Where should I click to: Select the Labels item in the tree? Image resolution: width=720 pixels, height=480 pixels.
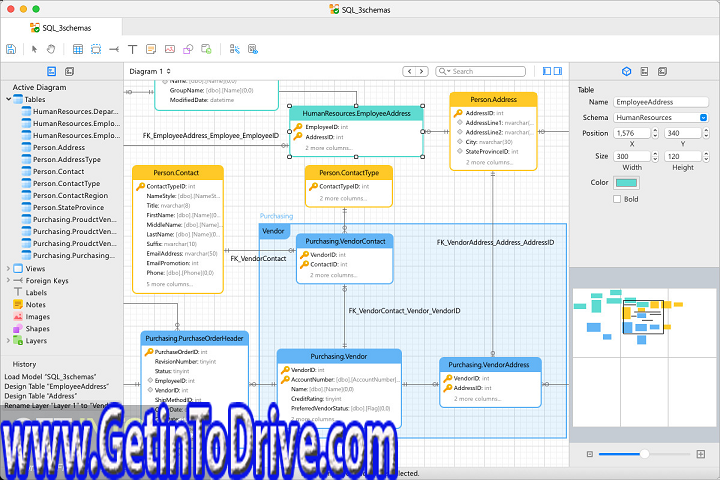(36, 293)
